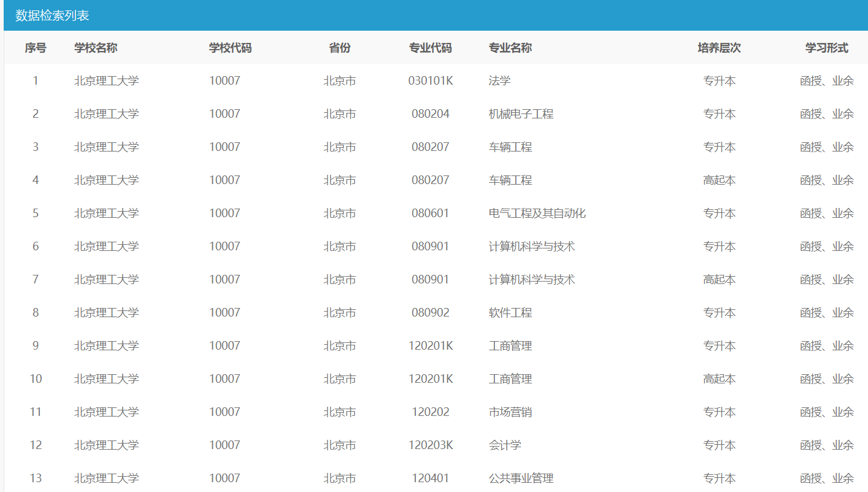The width and height of the screenshot is (868, 492).
Task: Click sequence number 13 in 序号 column
Action: tap(36, 478)
